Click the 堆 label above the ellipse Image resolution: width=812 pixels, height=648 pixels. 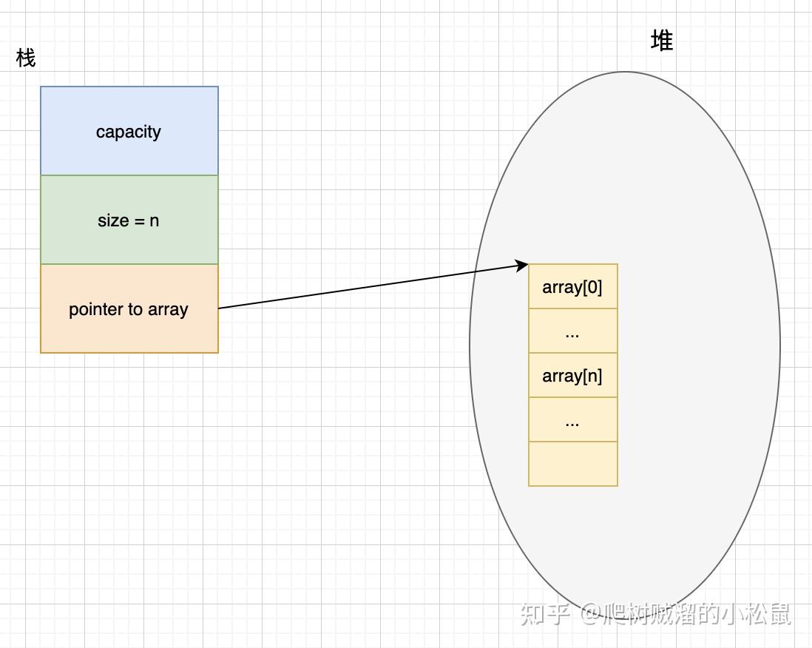(x=661, y=41)
